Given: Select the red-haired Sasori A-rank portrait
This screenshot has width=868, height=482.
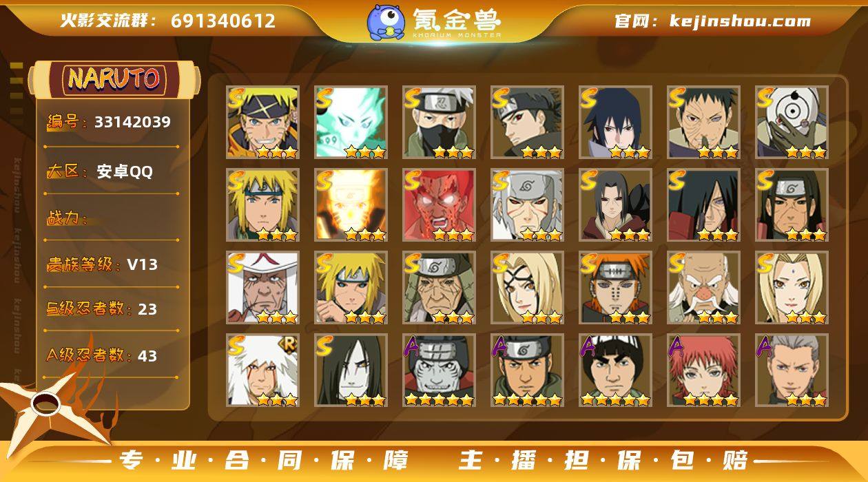Looking at the screenshot, I should pos(704,370).
